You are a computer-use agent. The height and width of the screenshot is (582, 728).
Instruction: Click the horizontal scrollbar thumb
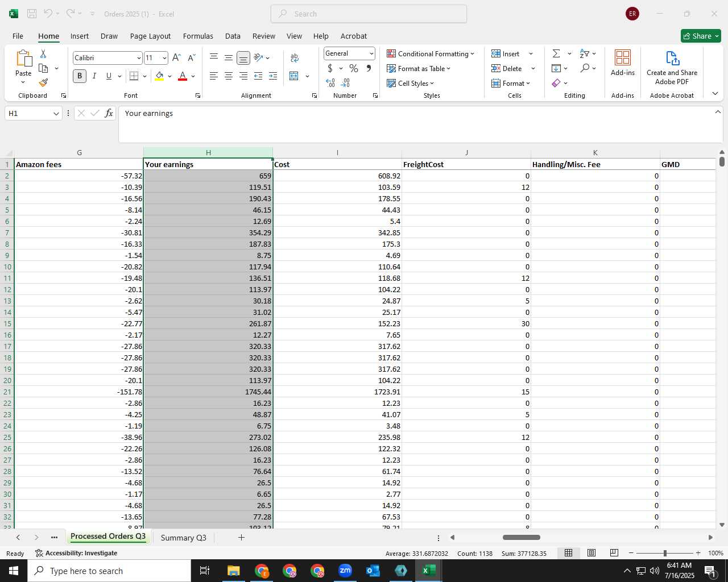(x=521, y=537)
